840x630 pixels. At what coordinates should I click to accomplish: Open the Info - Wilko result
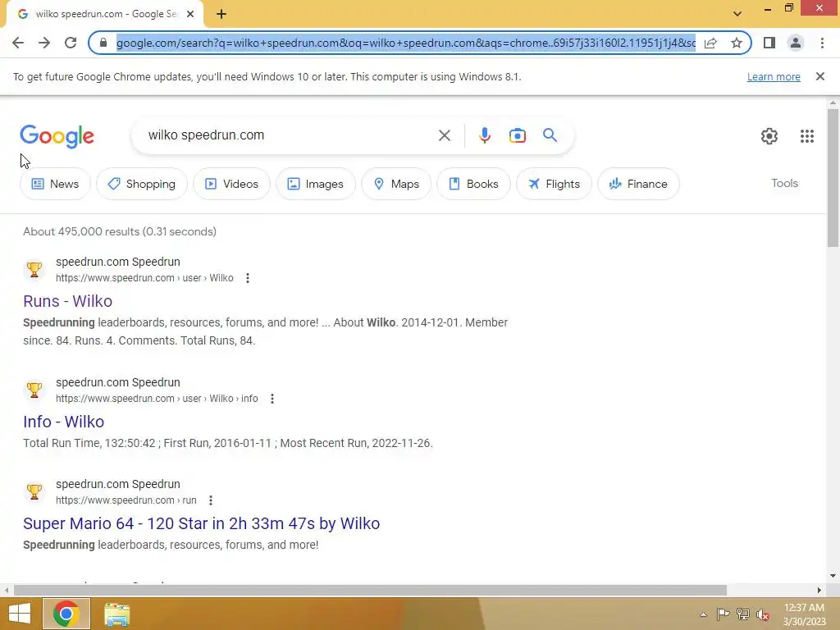coord(63,422)
